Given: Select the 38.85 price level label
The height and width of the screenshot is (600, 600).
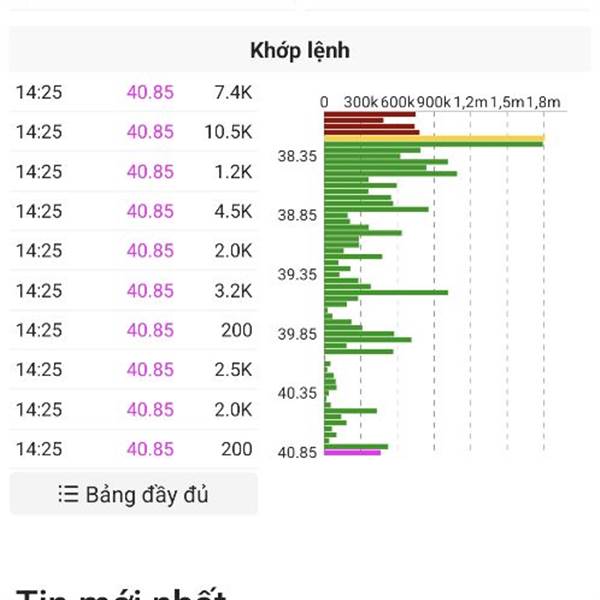Looking at the screenshot, I should point(297,215).
